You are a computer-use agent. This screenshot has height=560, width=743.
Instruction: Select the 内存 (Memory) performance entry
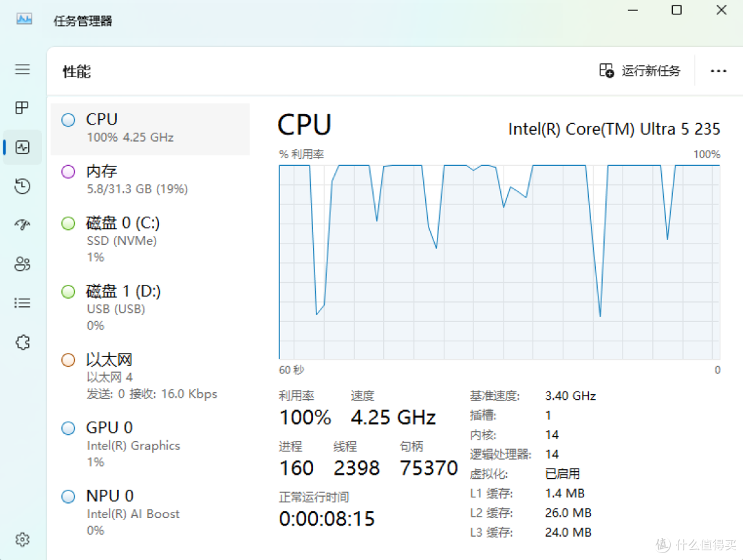[150, 180]
